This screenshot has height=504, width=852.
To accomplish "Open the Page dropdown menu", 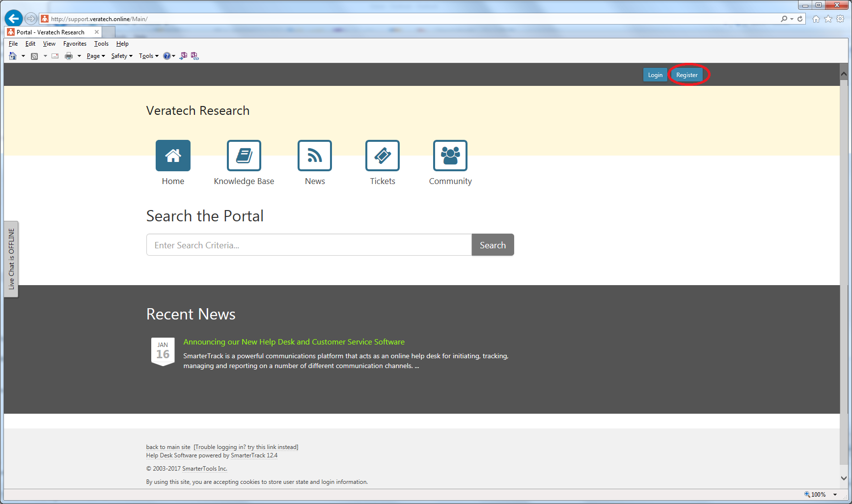I will click(x=96, y=56).
